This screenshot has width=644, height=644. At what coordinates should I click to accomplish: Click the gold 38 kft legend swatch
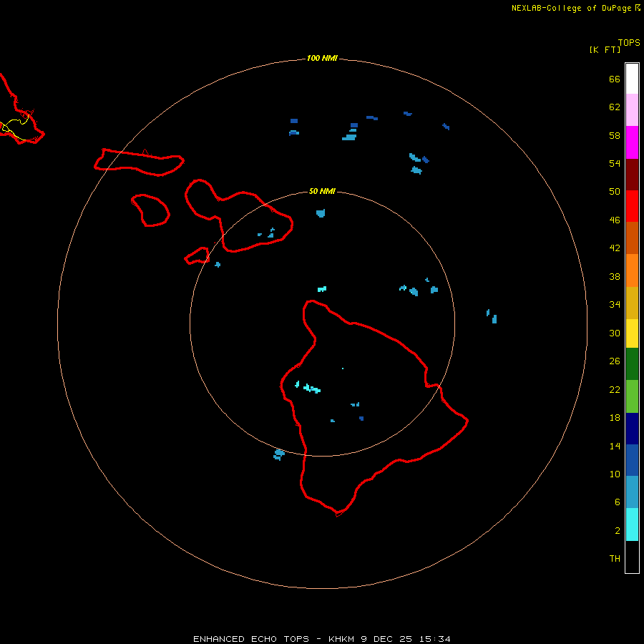(x=632, y=303)
